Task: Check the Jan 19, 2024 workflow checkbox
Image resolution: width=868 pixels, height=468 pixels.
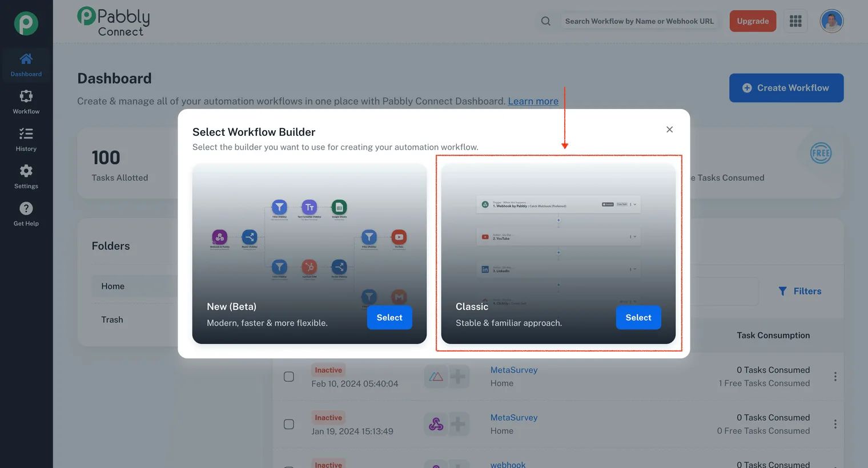Action: tap(289, 424)
